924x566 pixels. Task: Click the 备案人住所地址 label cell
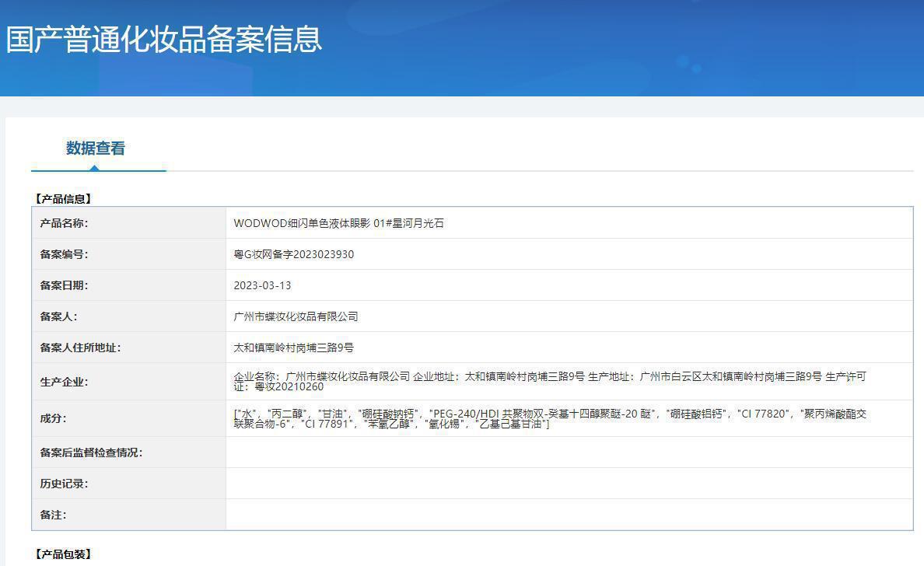click(129, 348)
